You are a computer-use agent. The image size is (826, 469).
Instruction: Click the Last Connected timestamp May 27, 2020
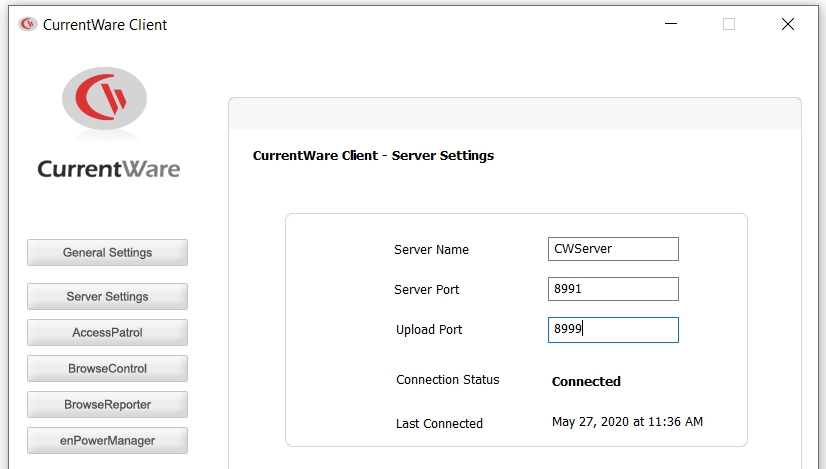click(x=627, y=422)
